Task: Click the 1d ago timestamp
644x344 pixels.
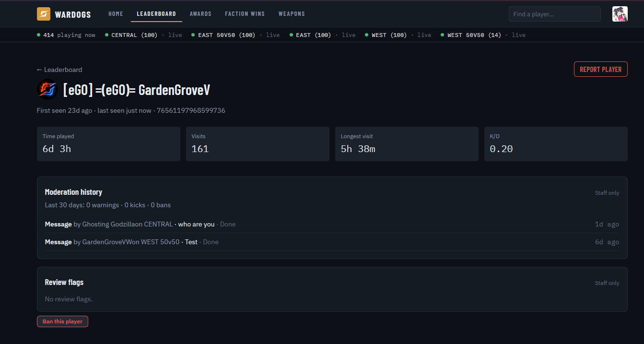Action: (x=607, y=224)
